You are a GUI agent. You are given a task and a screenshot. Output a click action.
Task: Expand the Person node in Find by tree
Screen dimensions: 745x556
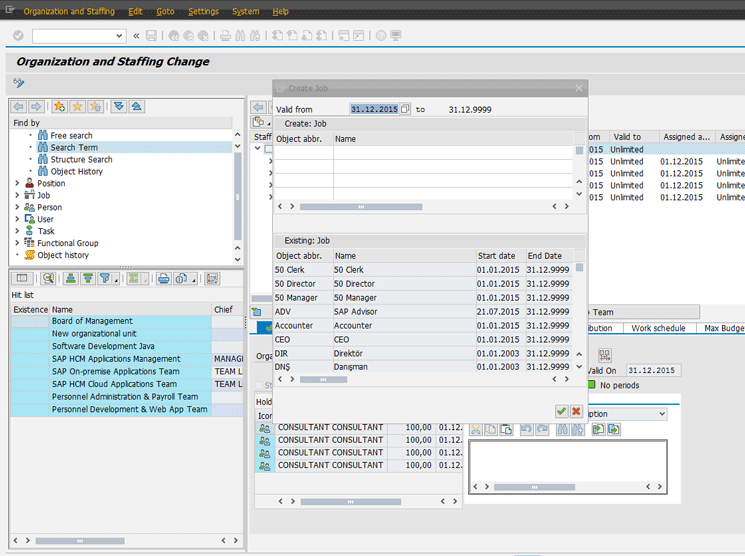pos(17,207)
